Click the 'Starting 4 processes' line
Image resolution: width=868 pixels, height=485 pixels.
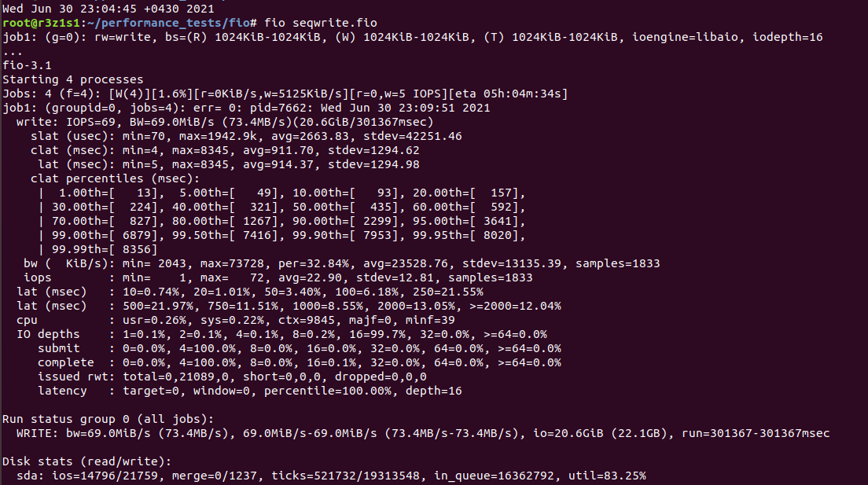(x=73, y=79)
